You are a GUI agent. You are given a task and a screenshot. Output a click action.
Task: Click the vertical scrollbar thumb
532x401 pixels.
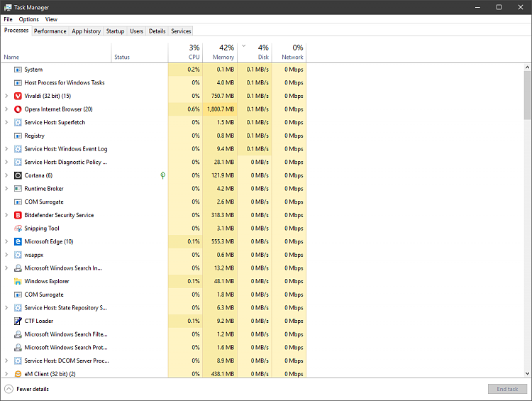[527, 95]
